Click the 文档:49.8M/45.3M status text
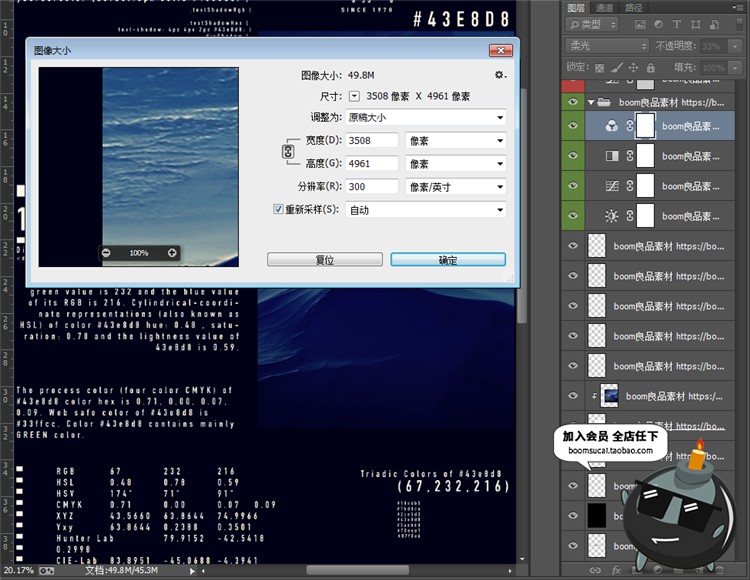This screenshot has height=580, width=750. pyautogui.click(x=121, y=570)
